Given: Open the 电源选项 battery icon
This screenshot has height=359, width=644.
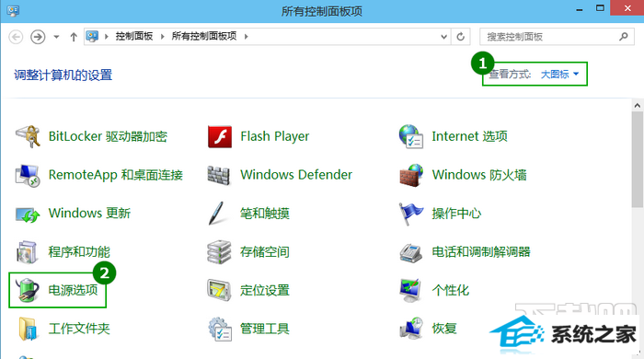Looking at the screenshot, I should (x=28, y=290).
